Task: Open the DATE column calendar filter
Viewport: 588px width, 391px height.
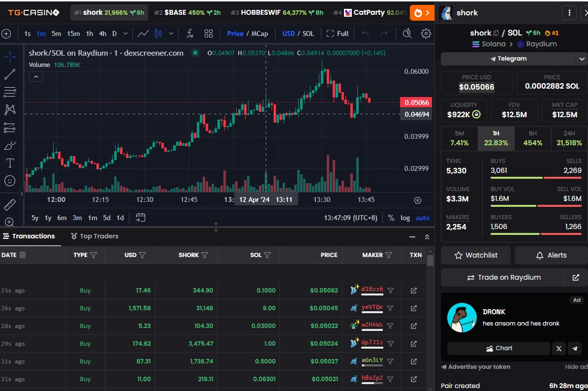Action: coord(23,255)
